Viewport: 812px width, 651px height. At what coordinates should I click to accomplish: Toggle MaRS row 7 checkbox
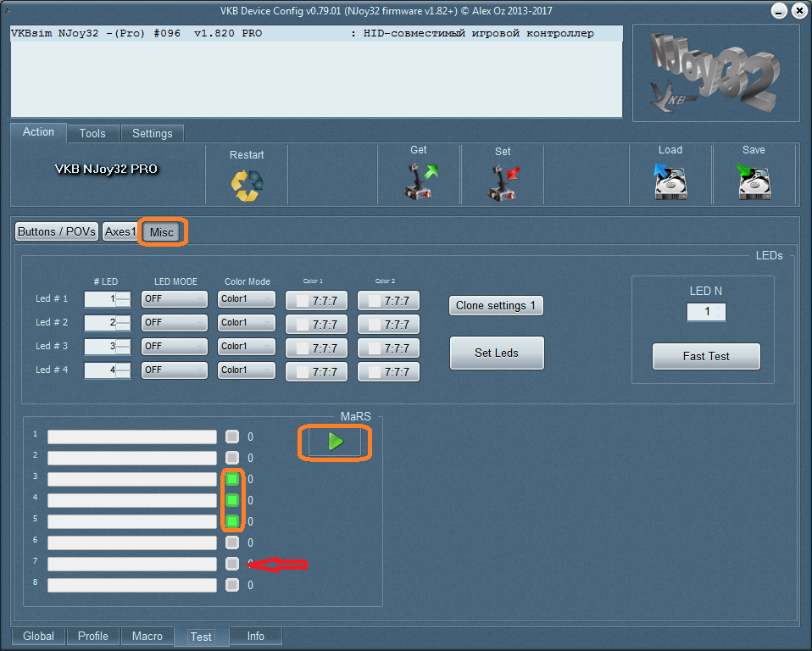pos(232,564)
